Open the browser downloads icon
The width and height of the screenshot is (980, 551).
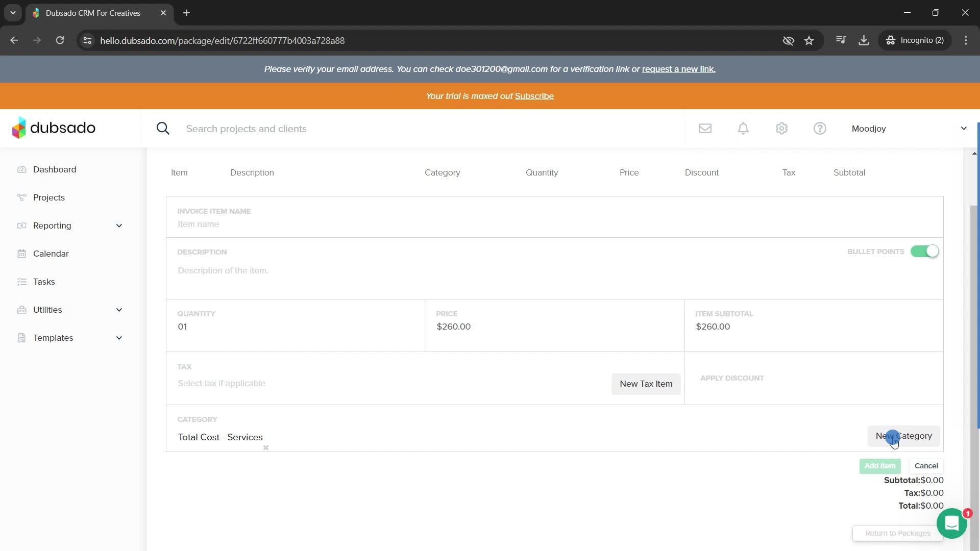click(x=864, y=40)
